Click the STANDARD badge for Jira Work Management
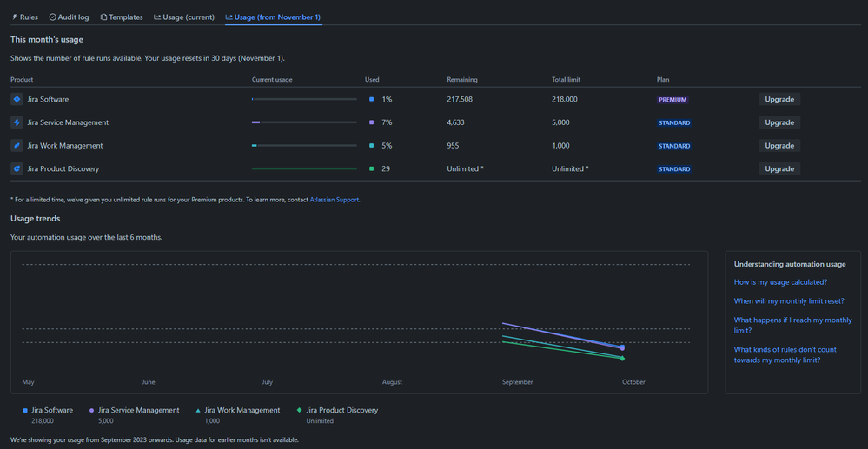The height and width of the screenshot is (449, 868). [674, 146]
